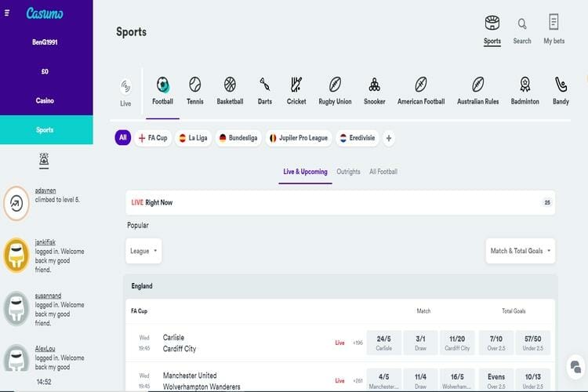Click the £0 balance in sidebar
588x392 pixels.
coord(45,71)
